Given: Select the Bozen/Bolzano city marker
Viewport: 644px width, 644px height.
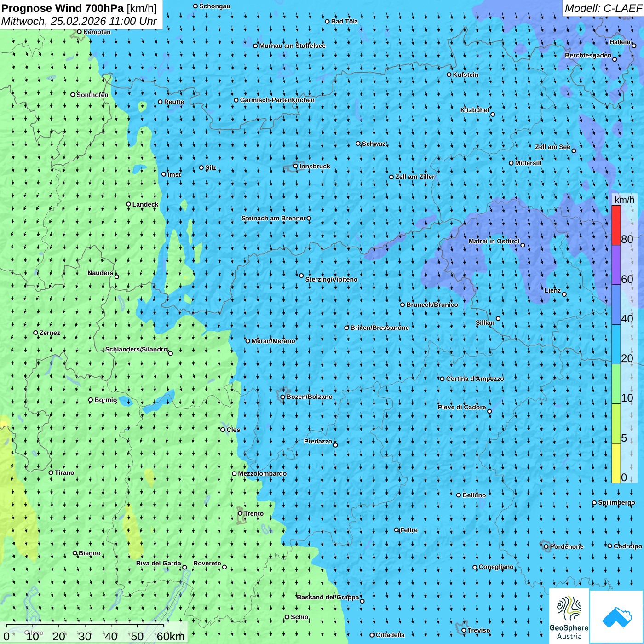Looking at the screenshot, I should point(282,397).
